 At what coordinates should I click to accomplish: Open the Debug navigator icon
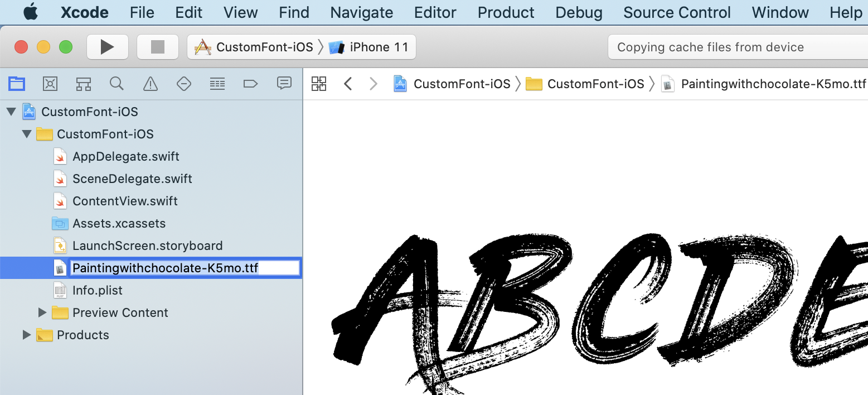217,84
